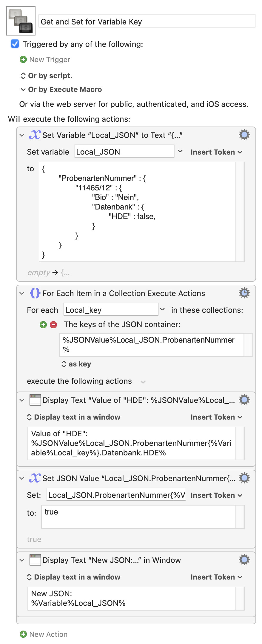
Task: Expand the 'Or by Execute Macro' option
Action: click(23, 90)
